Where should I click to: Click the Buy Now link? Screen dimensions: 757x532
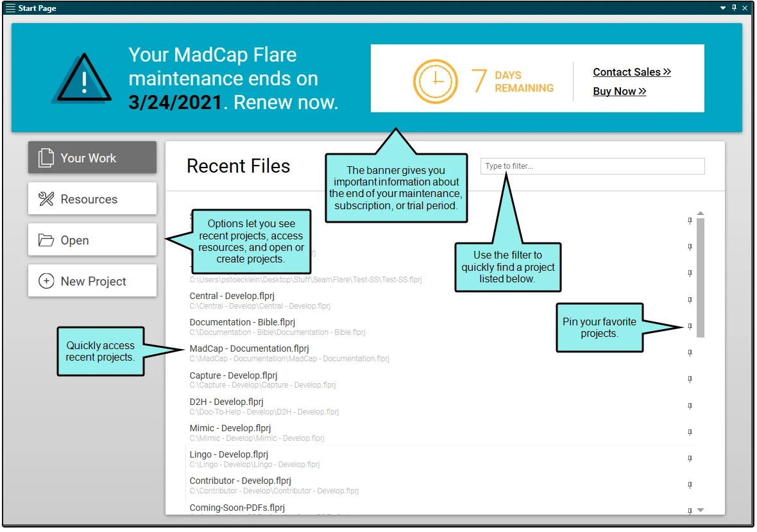(619, 91)
